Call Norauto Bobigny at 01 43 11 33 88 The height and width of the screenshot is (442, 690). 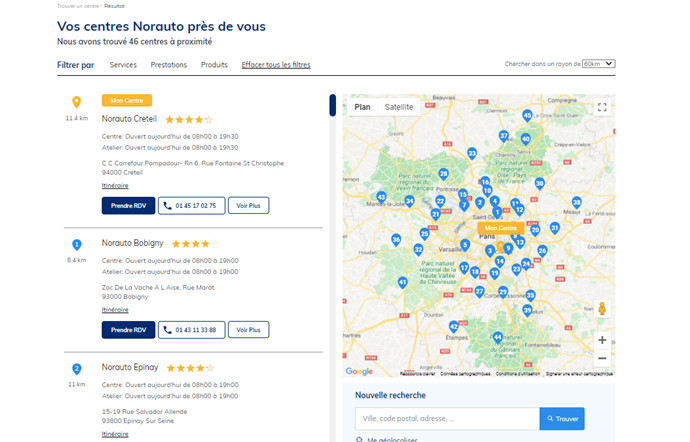[191, 330]
